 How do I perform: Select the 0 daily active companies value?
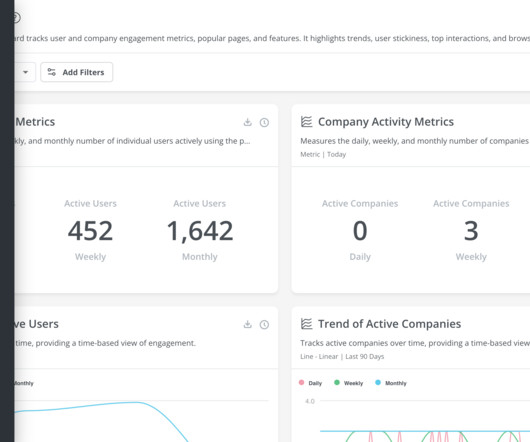pyautogui.click(x=360, y=231)
